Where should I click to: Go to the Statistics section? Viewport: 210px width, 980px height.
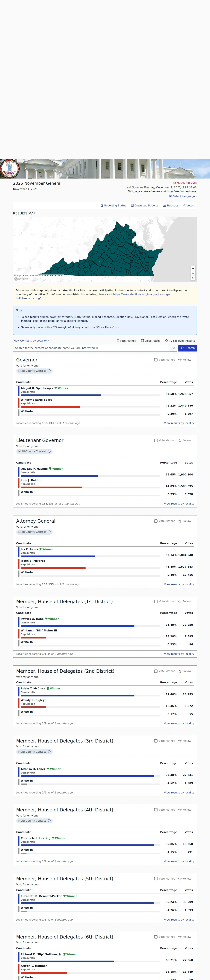(x=171, y=206)
